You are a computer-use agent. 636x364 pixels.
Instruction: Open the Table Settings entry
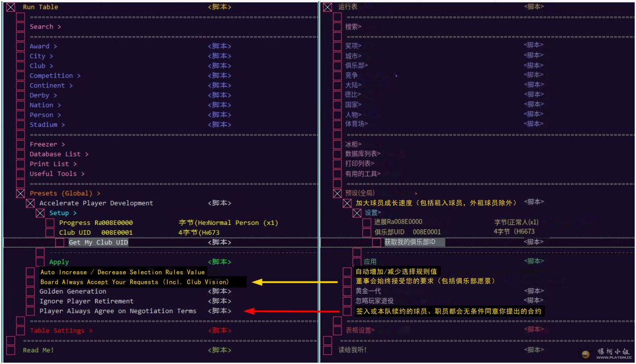(61, 331)
